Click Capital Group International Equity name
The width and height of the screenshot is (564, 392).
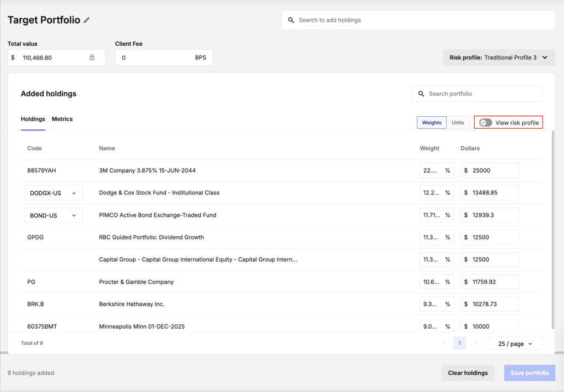pyautogui.click(x=198, y=260)
